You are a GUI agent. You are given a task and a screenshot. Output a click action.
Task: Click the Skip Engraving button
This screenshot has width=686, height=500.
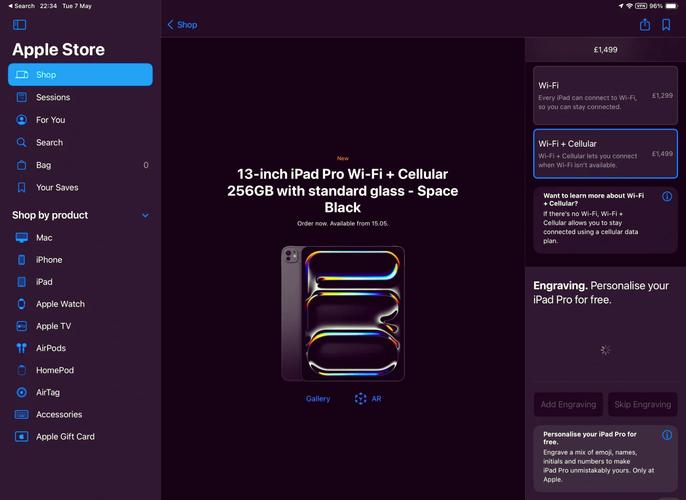point(642,404)
